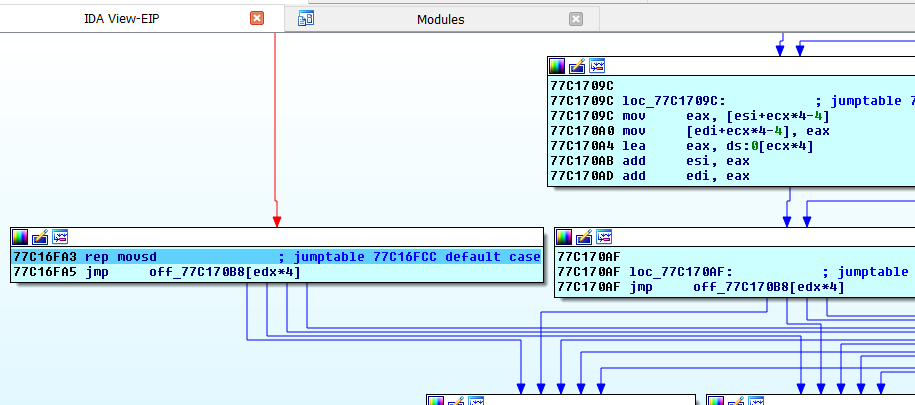Close the IDA View-EIP tab

(257, 19)
